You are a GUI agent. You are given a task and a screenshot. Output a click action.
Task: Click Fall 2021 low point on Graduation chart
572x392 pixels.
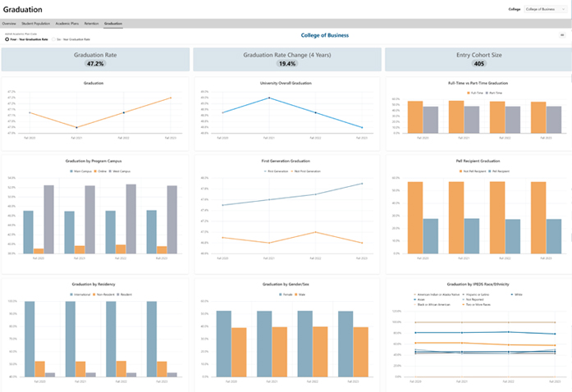[76, 127]
